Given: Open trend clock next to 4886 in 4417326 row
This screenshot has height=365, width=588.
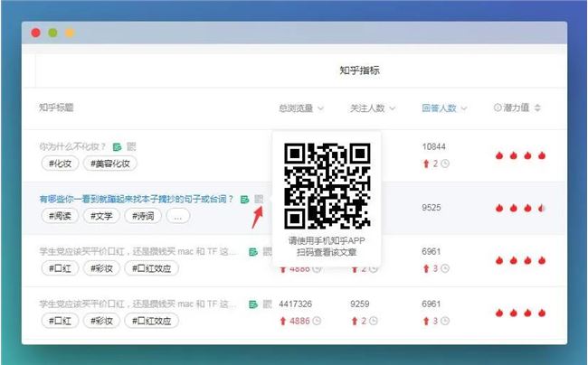Looking at the screenshot, I should 317,321.
